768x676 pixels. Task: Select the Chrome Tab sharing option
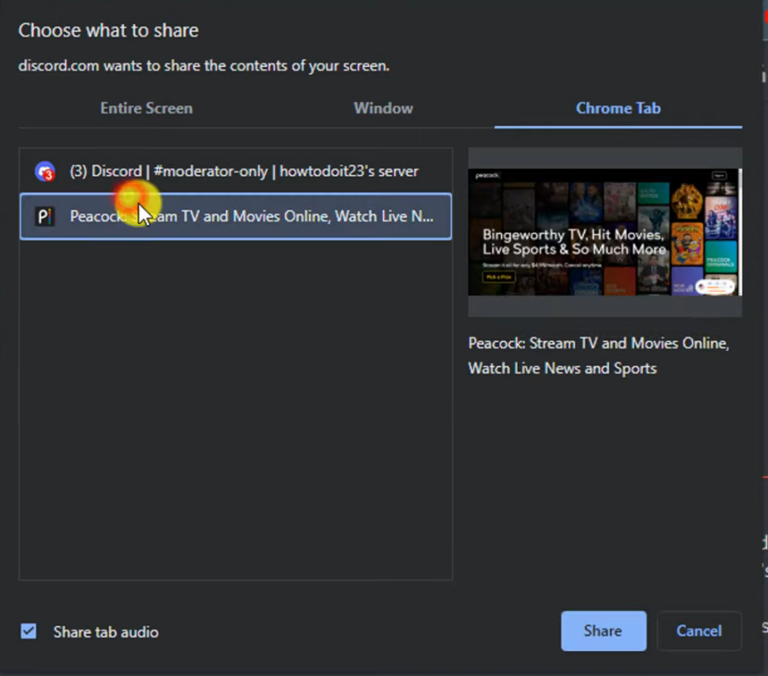pos(618,108)
